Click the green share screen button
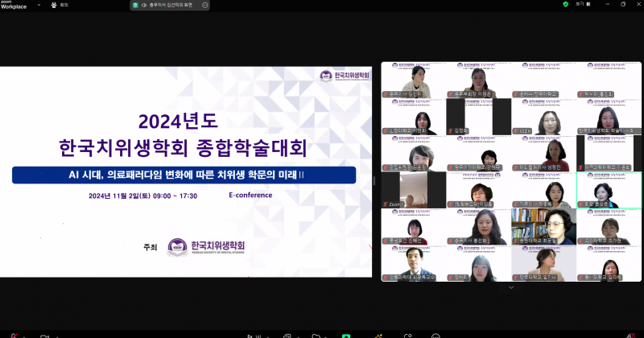This screenshot has height=338, width=644. coord(346,335)
